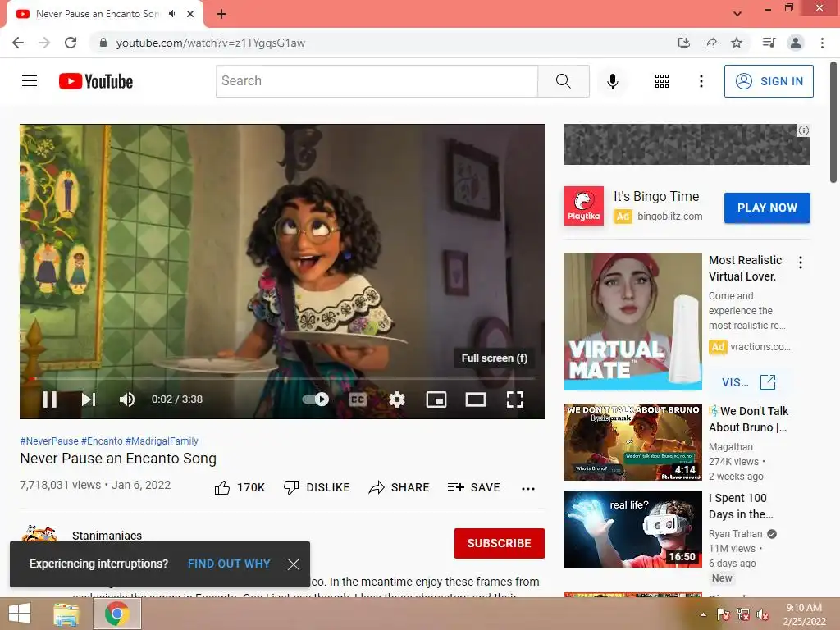The height and width of the screenshot is (630, 840).
Task: Open menu for Most Realistic Virtual Lover
Action: 801,262
